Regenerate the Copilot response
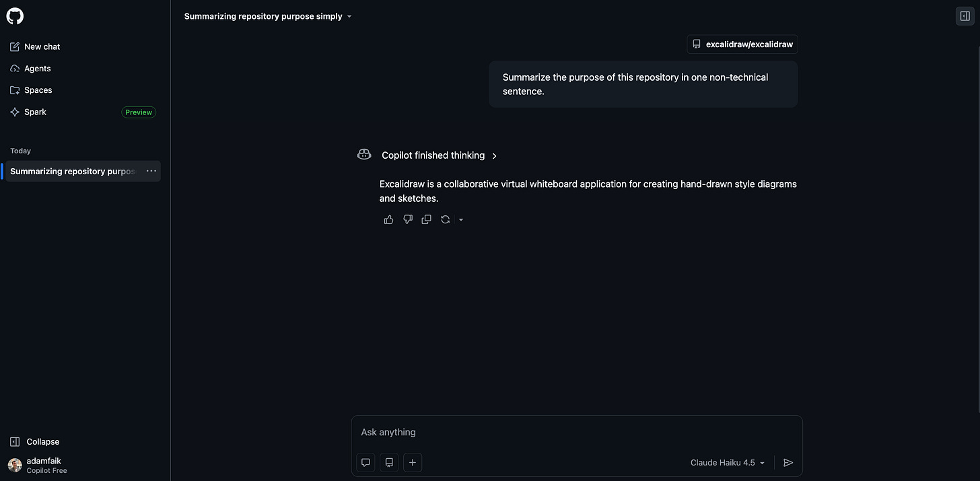 pos(445,219)
